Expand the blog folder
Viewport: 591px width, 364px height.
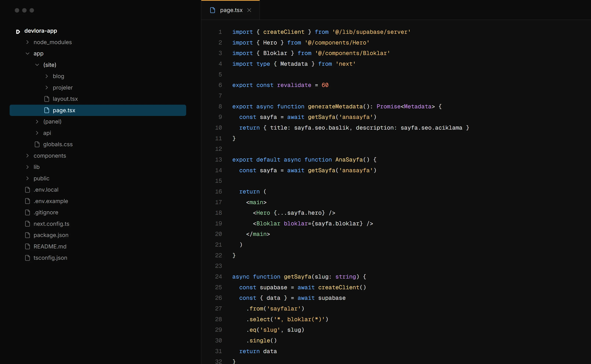pyautogui.click(x=47, y=76)
